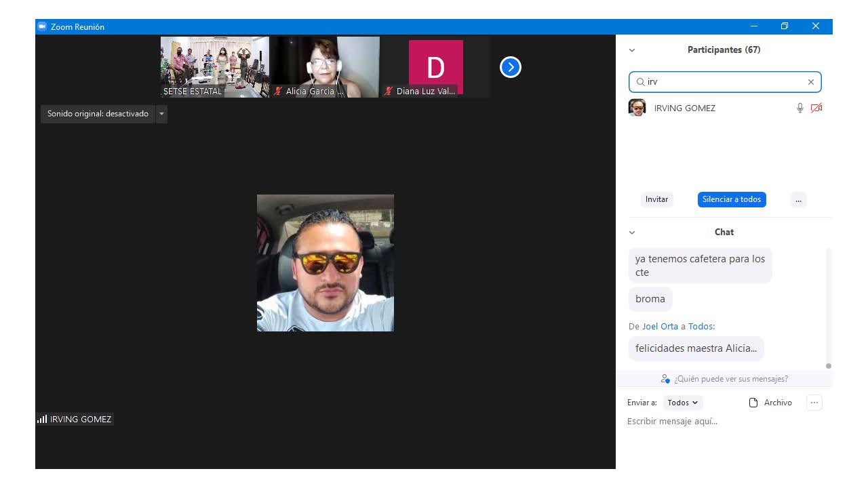The image size is (868, 488).
Task: Click chat message 'felicidades maestra Alicia...'
Action: coord(696,348)
